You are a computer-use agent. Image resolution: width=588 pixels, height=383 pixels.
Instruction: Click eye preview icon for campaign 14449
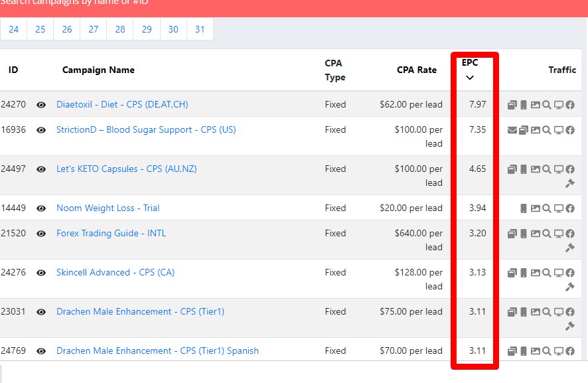pyautogui.click(x=41, y=208)
